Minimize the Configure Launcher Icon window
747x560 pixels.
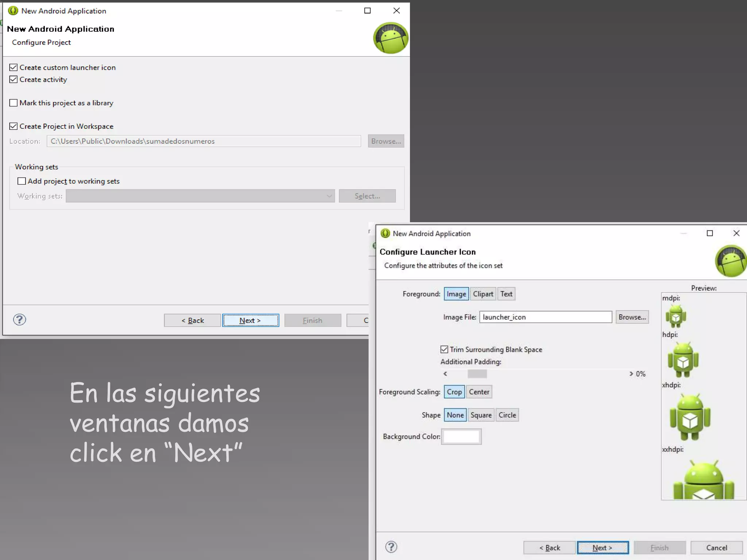(x=684, y=233)
